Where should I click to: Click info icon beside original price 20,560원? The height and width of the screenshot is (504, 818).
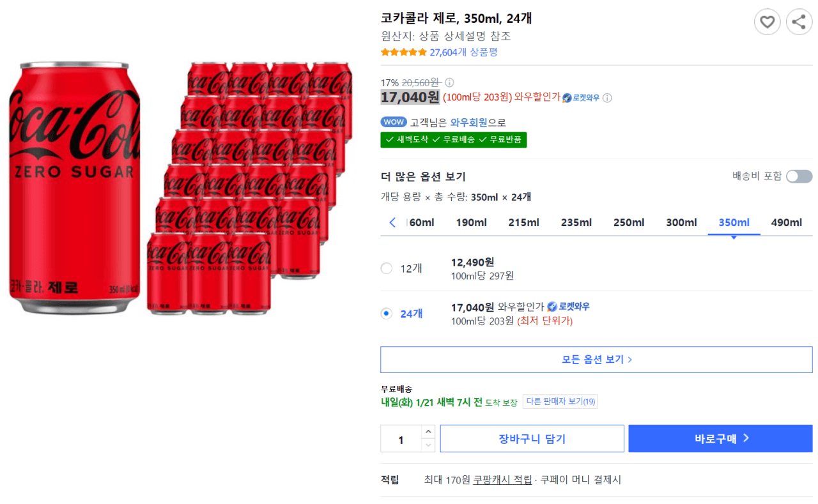click(449, 82)
